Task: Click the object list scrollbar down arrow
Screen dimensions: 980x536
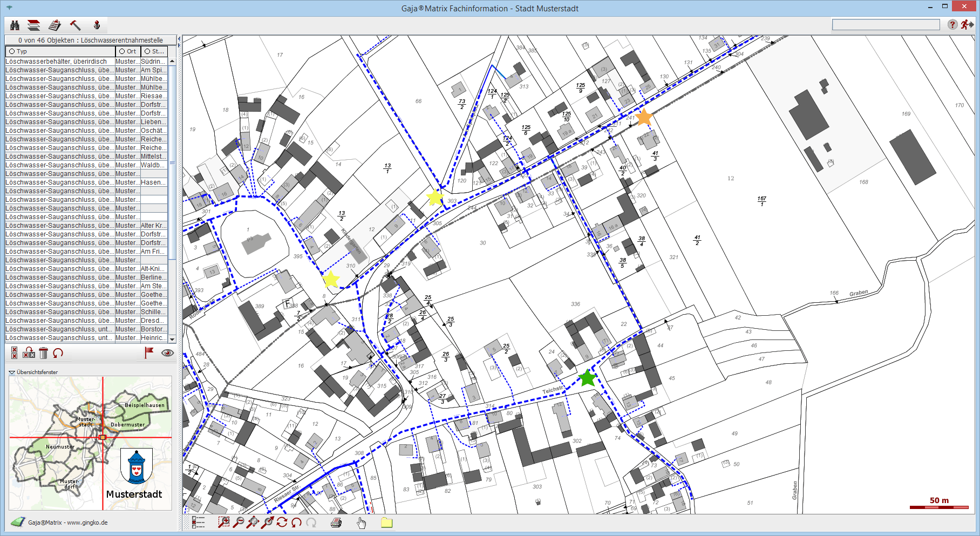Action: tap(172, 338)
